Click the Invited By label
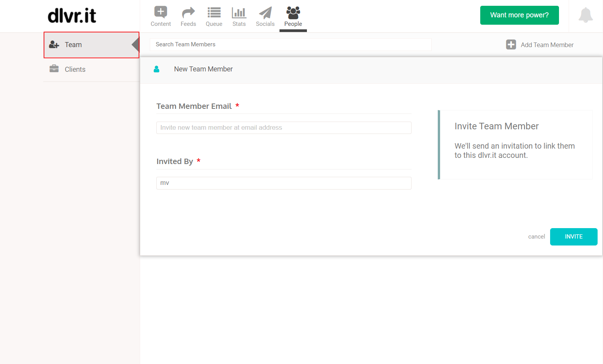The width and height of the screenshot is (603, 364). click(x=174, y=161)
